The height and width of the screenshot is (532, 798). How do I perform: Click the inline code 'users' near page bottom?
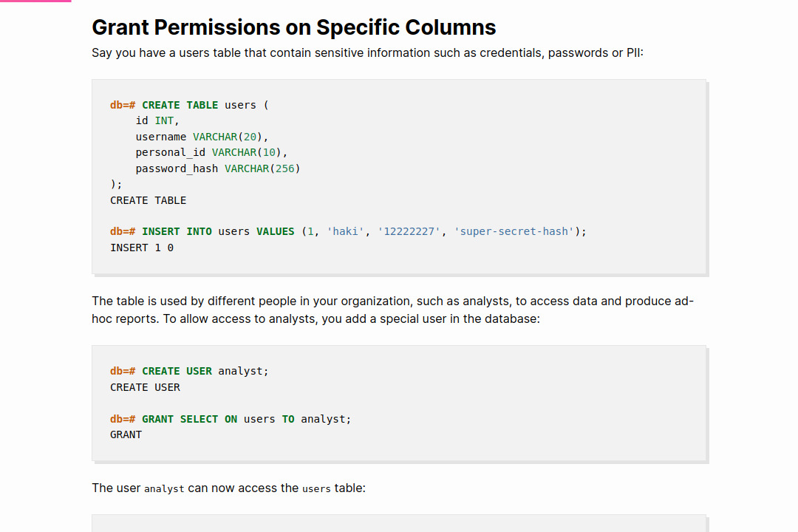point(316,488)
